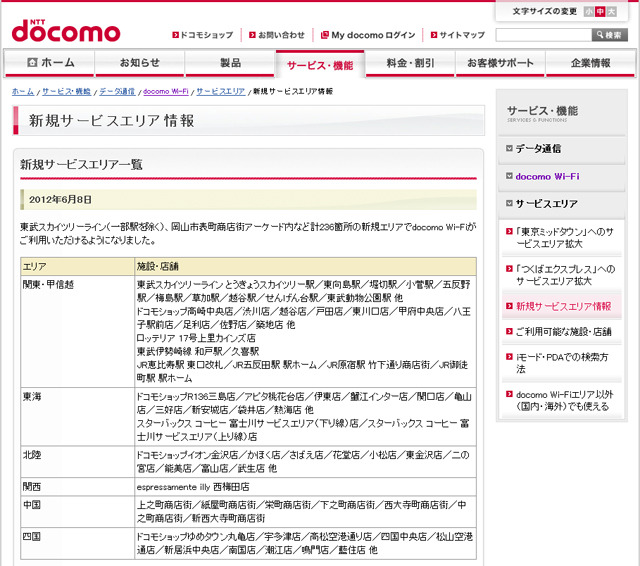Open the ホーム navigation tab
This screenshot has height=566, width=640.
coord(49,63)
